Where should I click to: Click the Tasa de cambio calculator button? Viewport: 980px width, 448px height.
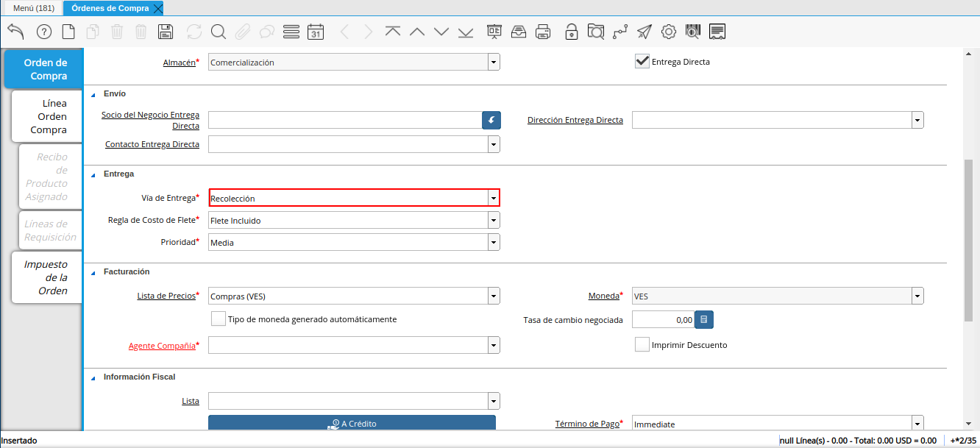(704, 319)
